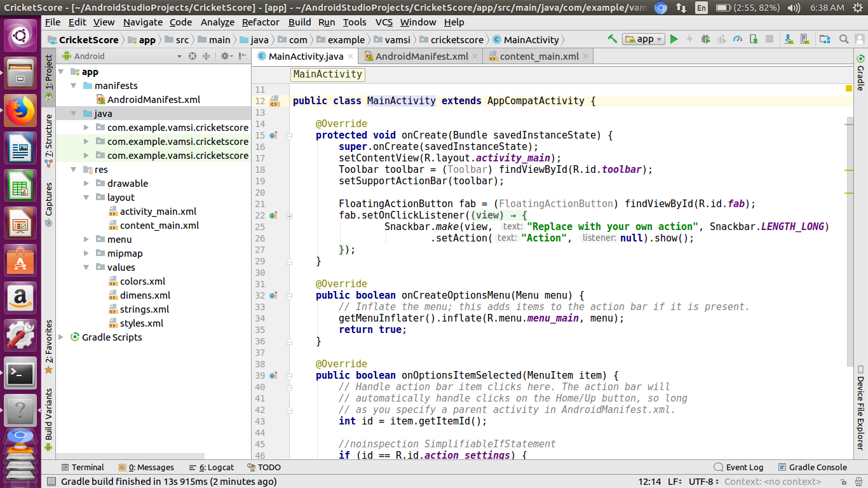The height and width of the screenshot is (488, 868).
Task: Open the 6: Logcat tool window
Action: click(x=212, y=467)
